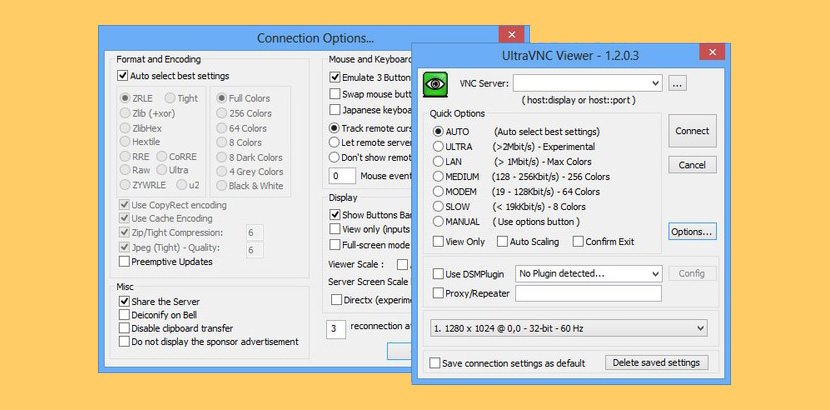Click Connect in UltraVNC Viewer
Screen dimensions: 830x410
[692, 131]
